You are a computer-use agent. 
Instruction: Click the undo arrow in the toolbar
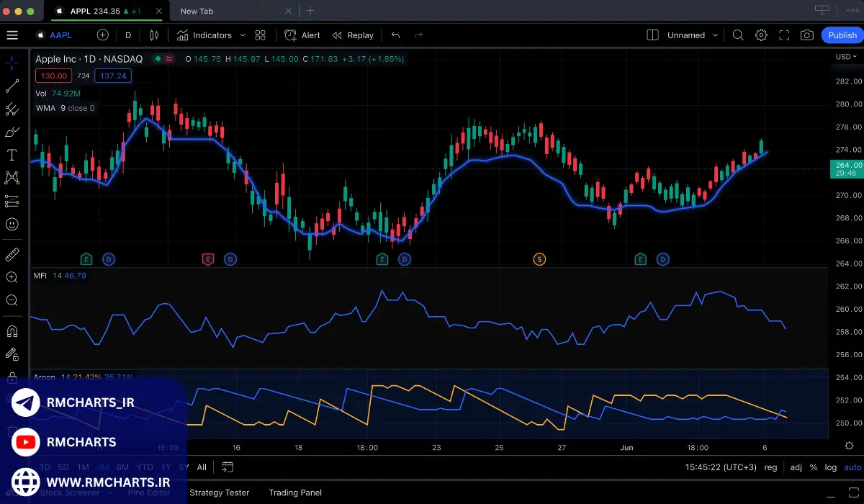coord(395,35)
